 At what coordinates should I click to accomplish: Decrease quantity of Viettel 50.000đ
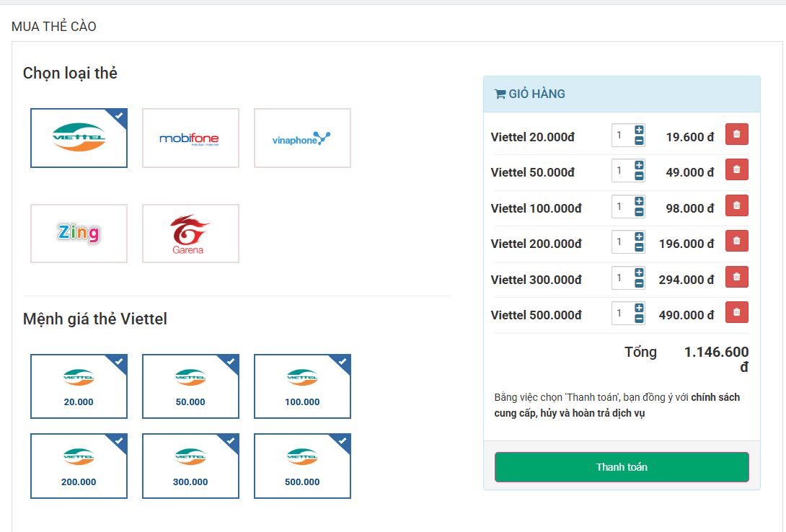pyautogui.click(x=639, y=177)
